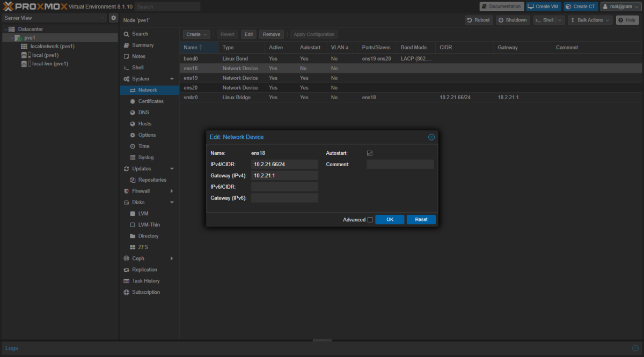Click the Proxmox logo
This screenshot has height=357, width=644.
click(x=35, y=6)
